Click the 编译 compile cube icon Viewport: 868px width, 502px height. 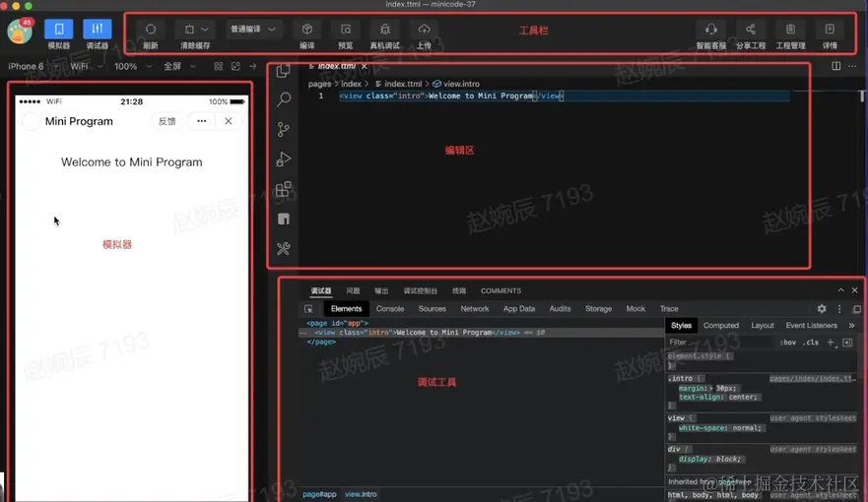click(307, 30)
